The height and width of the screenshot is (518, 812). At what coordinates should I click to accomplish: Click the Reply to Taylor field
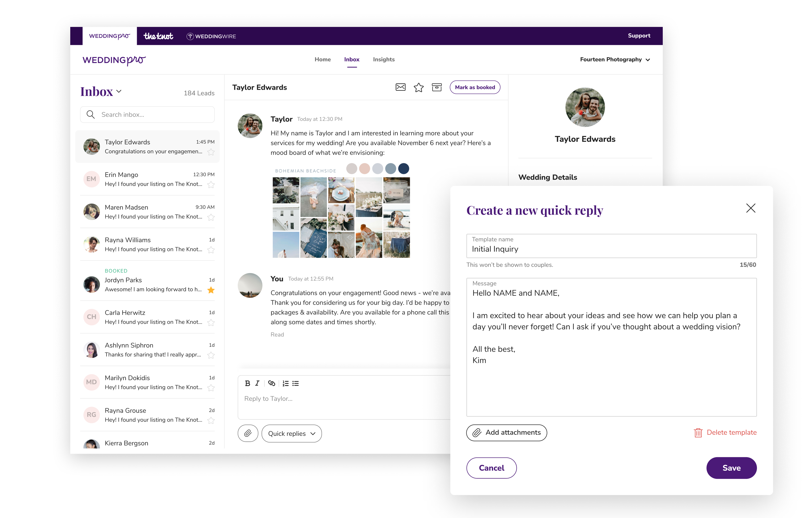tap(344, 399)
